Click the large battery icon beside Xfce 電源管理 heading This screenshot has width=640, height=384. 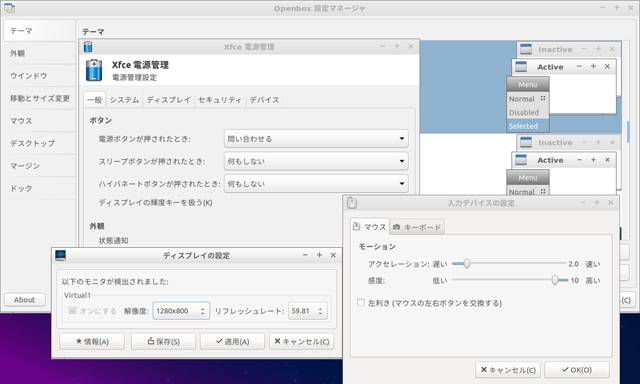coord(94,70)
